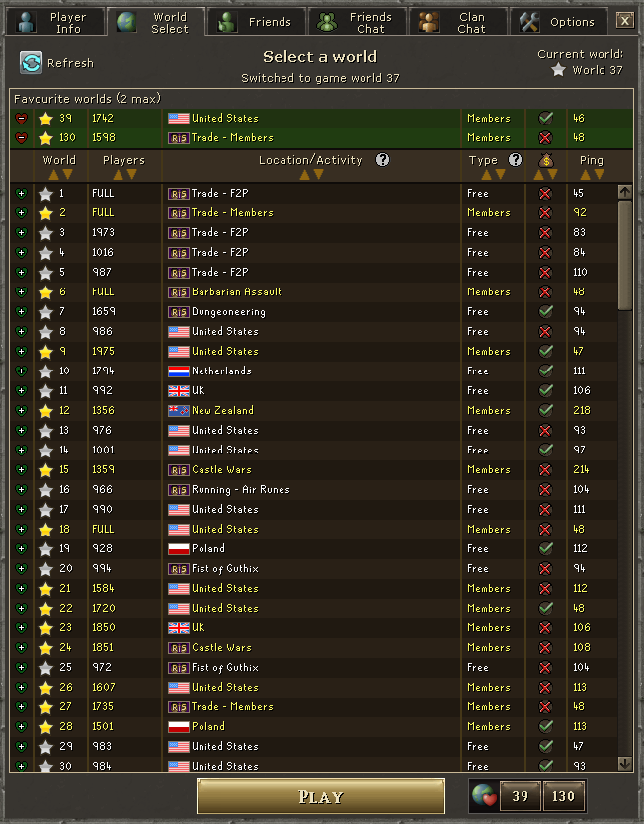Click the Refresh icon
Image resolution: width=644 pixels, height=824 pixels.
coord(31,63)
